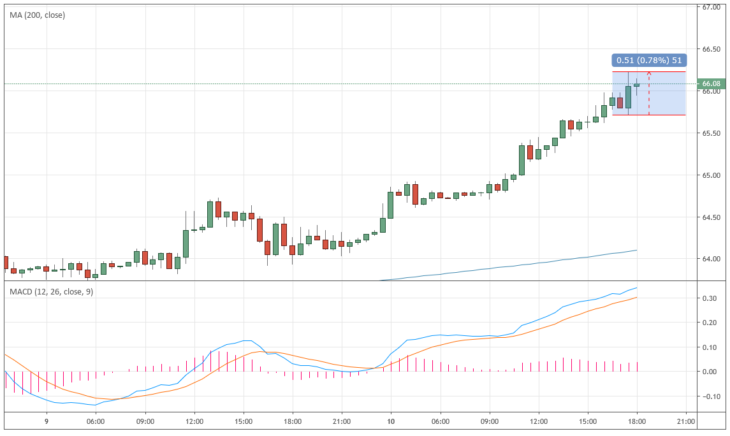Click the 66.50 price axis label

click(x=711, y=49)
